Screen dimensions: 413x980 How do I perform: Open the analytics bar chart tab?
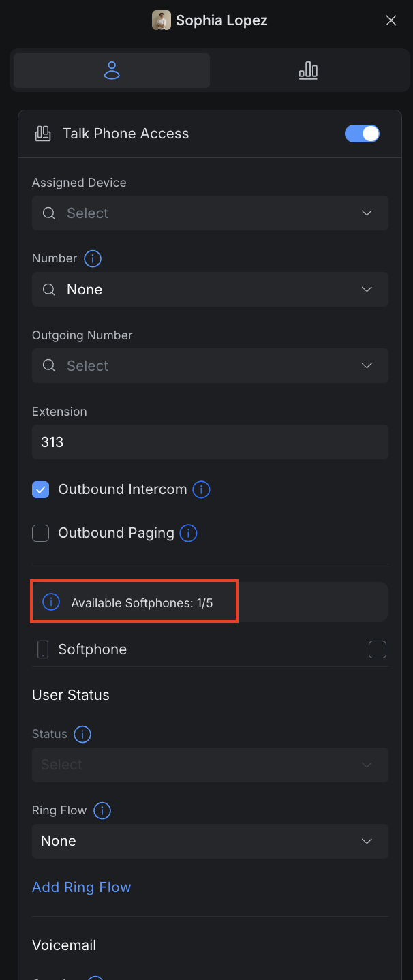[x=308, y=70]
